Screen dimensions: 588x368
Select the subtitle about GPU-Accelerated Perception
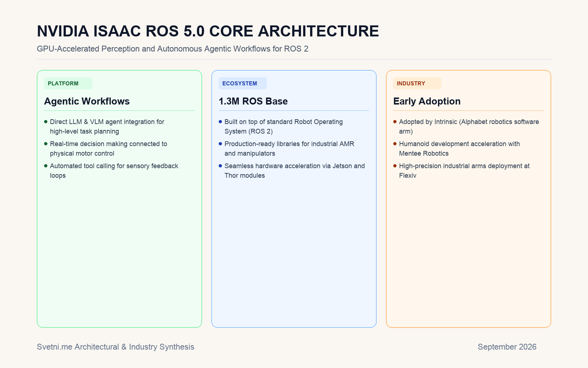[173, 49]
